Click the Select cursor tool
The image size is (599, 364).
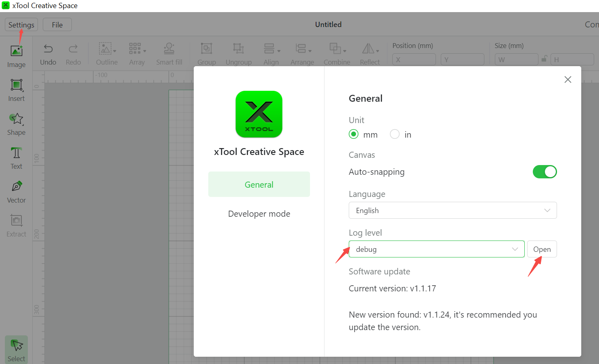16,346
